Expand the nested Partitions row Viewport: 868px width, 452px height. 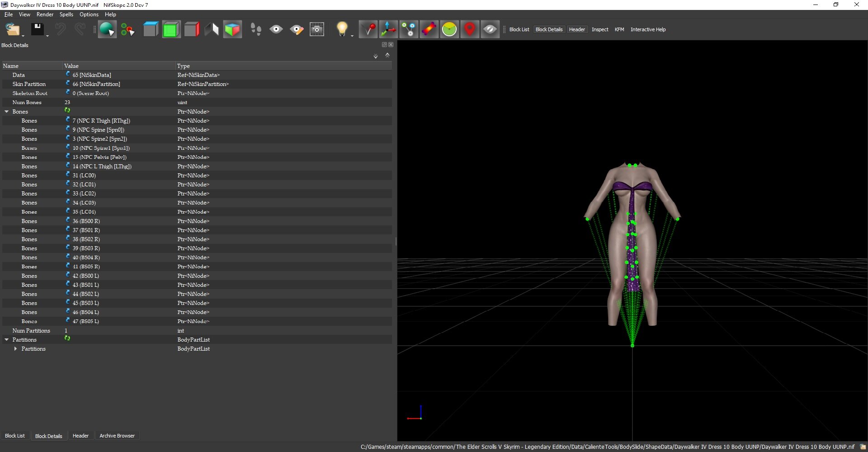(x=15, y=349)
